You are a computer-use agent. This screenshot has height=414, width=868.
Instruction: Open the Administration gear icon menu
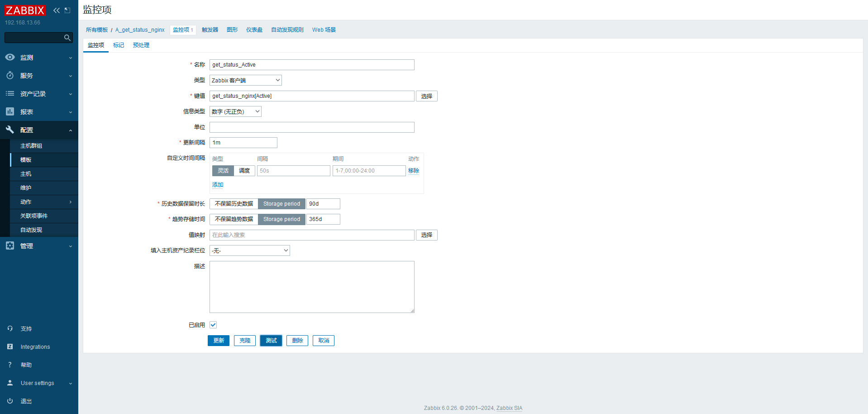pyautogui.click(x=10, y=246)
